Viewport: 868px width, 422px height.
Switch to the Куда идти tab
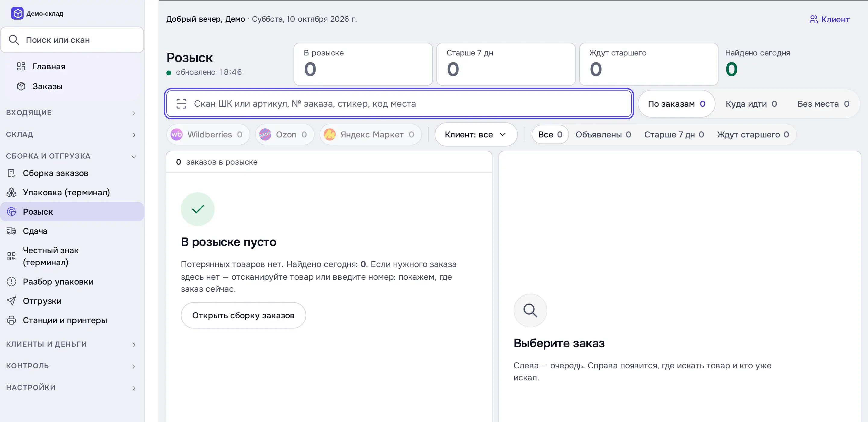click(751, 104)
